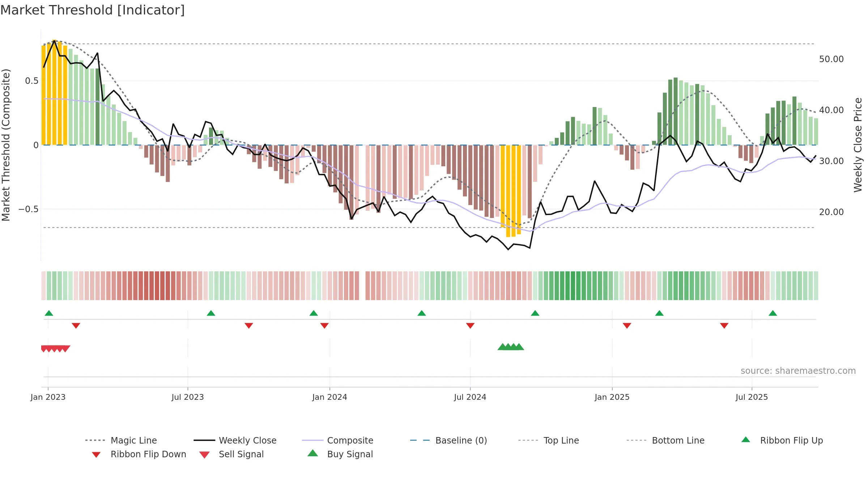Toggle the Composite legend entry

click(x=337, y=440)
